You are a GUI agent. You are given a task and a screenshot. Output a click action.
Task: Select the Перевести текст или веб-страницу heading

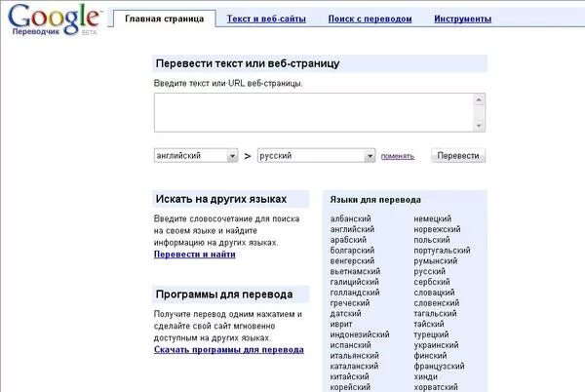click(248, 63)
